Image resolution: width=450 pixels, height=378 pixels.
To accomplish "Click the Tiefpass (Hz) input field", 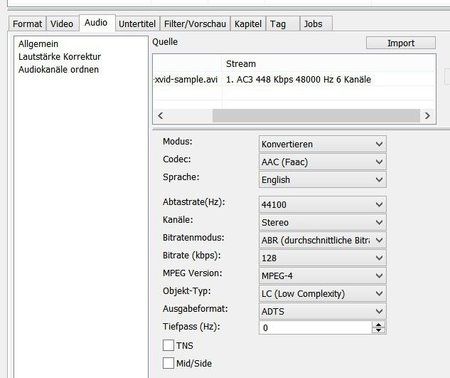I will pos(315,328).
